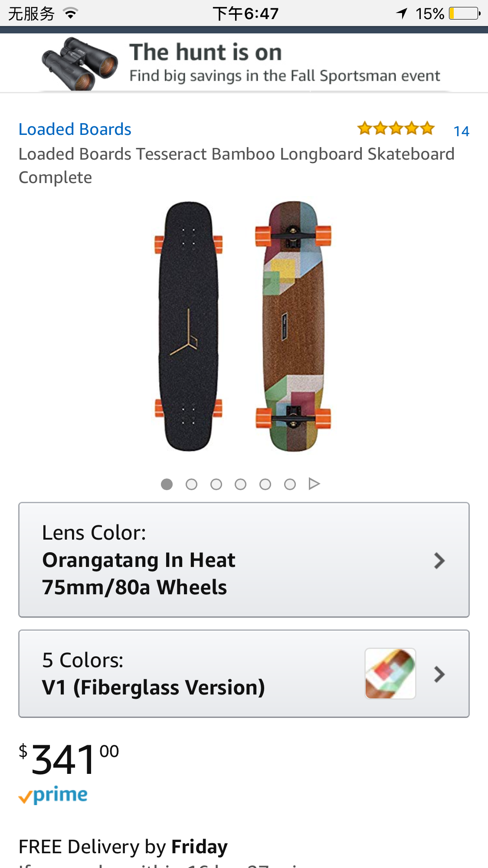Open the 14 customer reviews link

[x=461, y=131]
